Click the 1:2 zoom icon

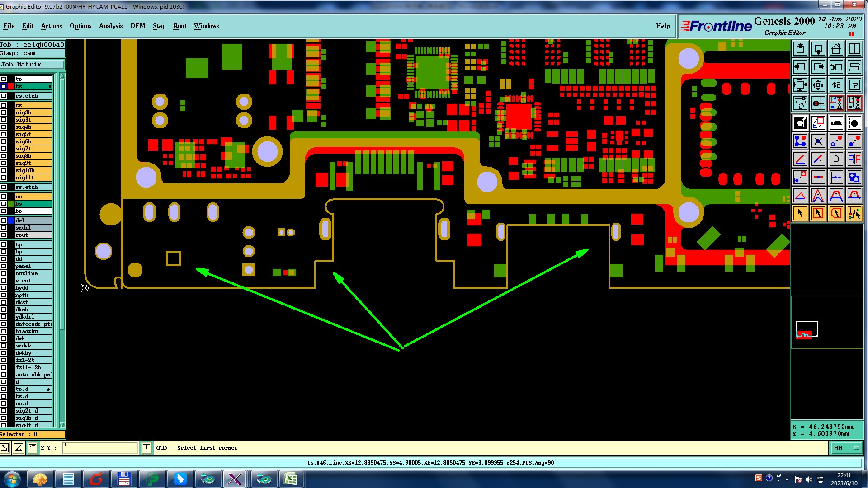[836, 85]
